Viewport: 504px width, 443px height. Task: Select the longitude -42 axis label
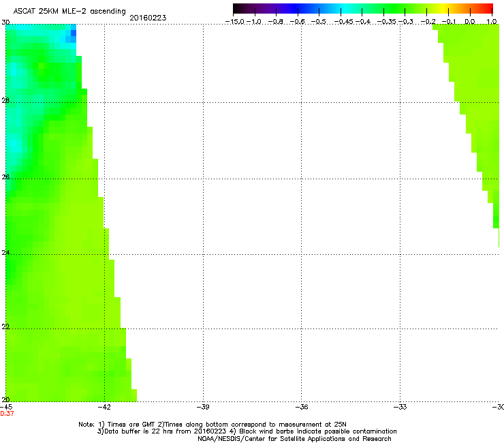104,407
